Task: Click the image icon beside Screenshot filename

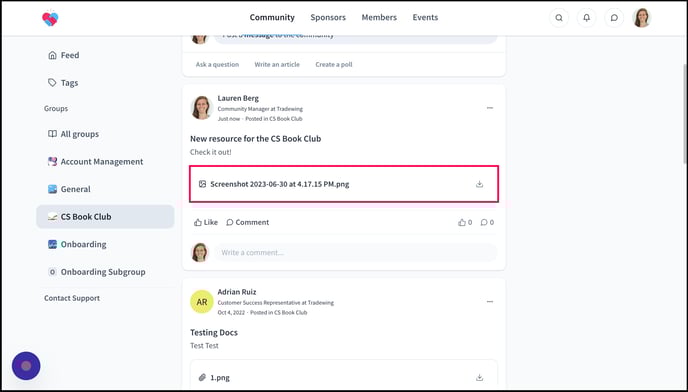Action: [202, 184]
